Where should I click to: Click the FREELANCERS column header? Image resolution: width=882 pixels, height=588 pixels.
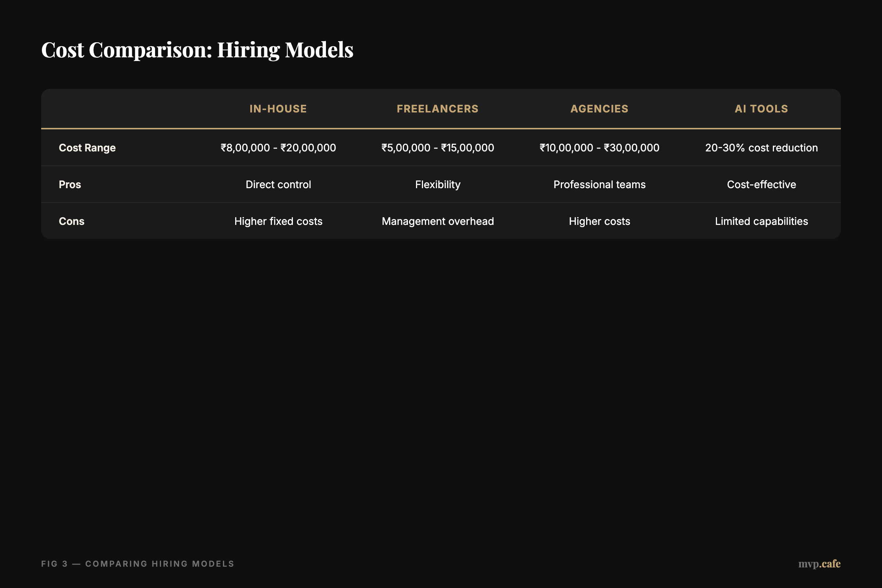point(437,109)
